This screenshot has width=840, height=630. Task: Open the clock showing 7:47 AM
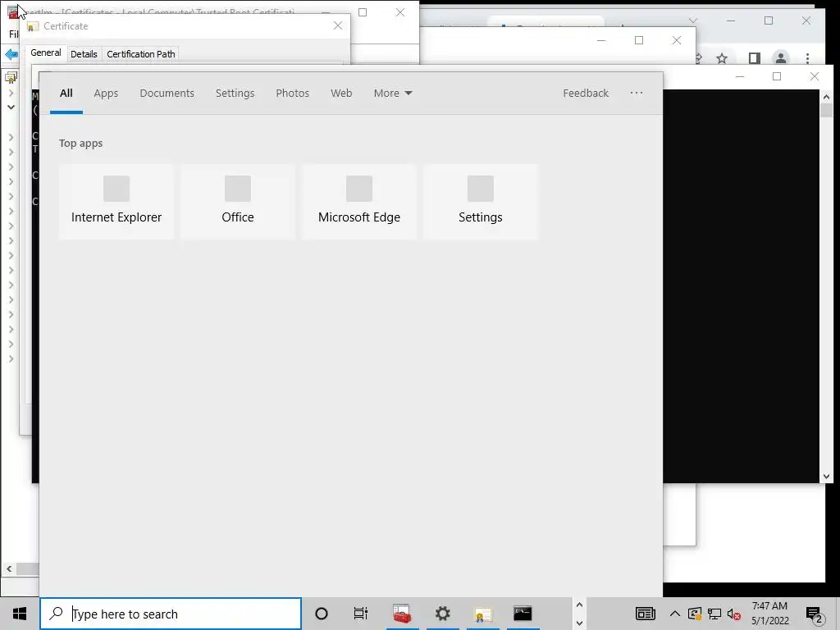pos(769,614)
